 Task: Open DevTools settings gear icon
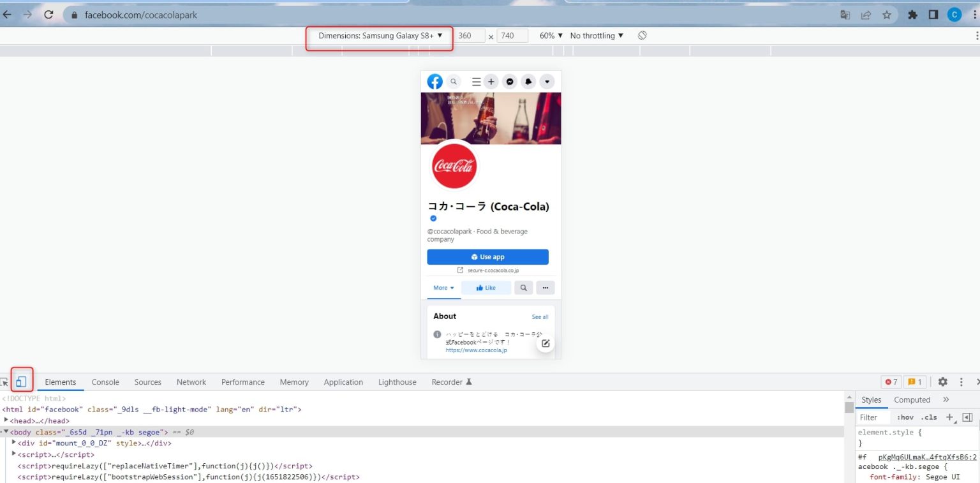pyautogui.click(x=943, y=382)
